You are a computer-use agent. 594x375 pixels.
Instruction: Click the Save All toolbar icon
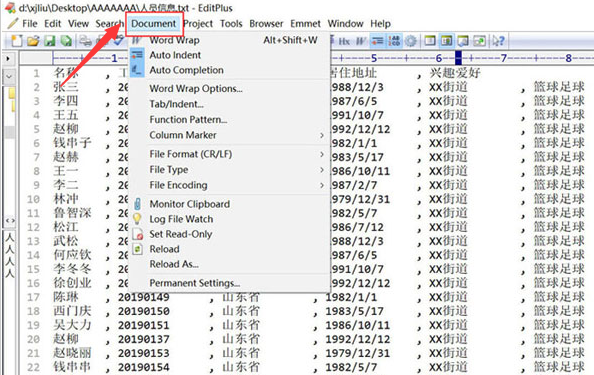[x=66, y=41]
